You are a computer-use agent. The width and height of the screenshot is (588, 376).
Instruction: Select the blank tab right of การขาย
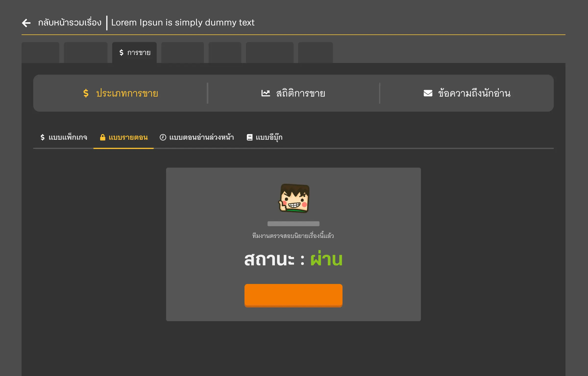[183, 52]
